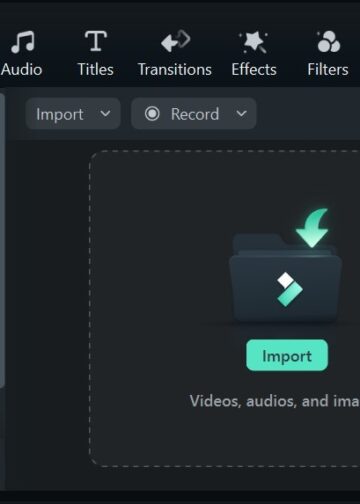Open the Titles tab T icon
The height and width of the screenshot is (504, 360).
pos(96,41)
